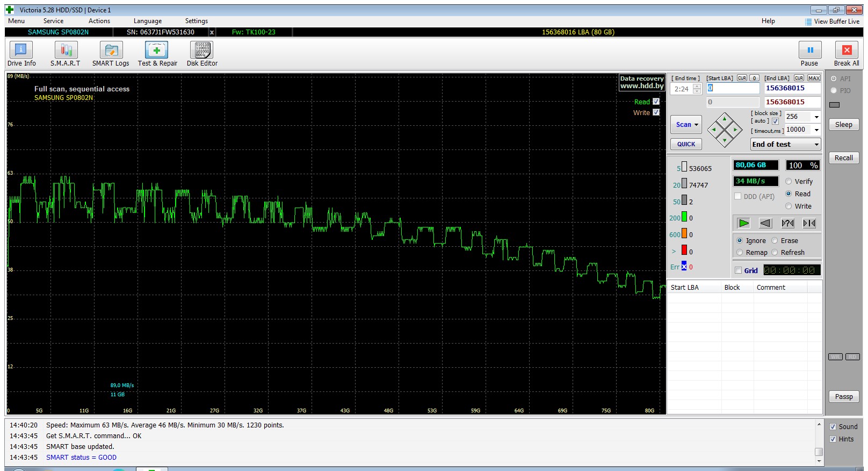The image size is (868, 471).
Task: Click the left arrow on navigation diamond
Action: click(x=714, y=130)
